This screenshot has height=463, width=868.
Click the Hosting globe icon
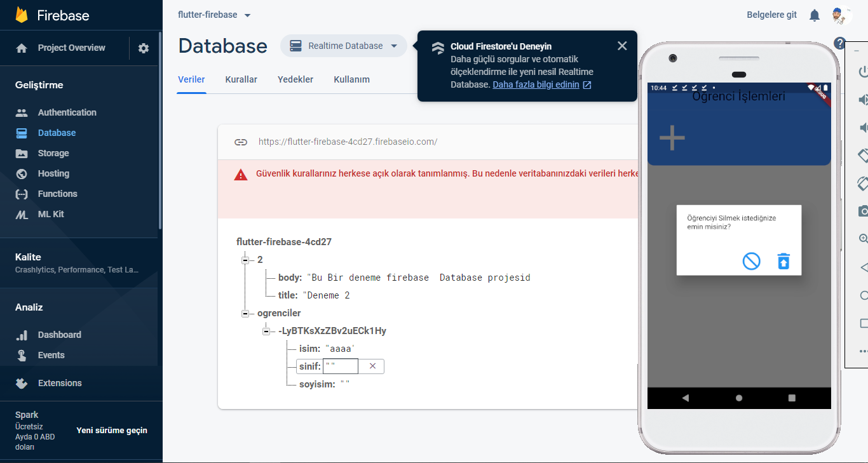[22, 173]
